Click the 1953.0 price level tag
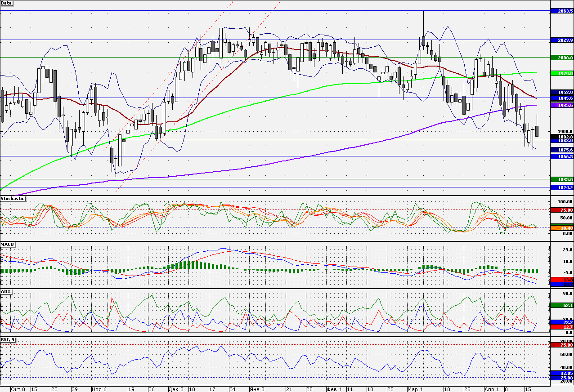This screenshot has height=392, width=574. tap(562, 92)
